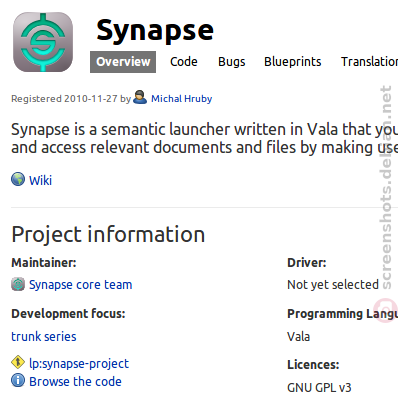Screen dimensions: 398x397
Task: Switch to the Code tab
Action: coord(184,62)
